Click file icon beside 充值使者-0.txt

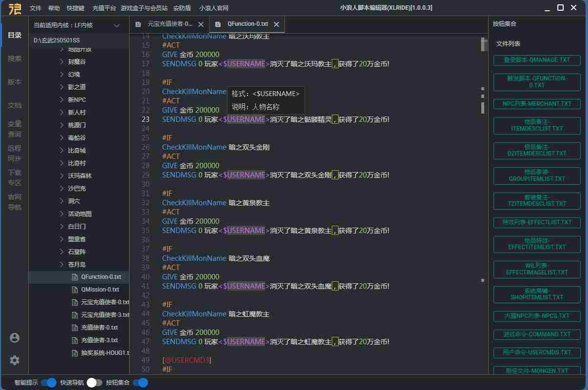tap(75, 328)
